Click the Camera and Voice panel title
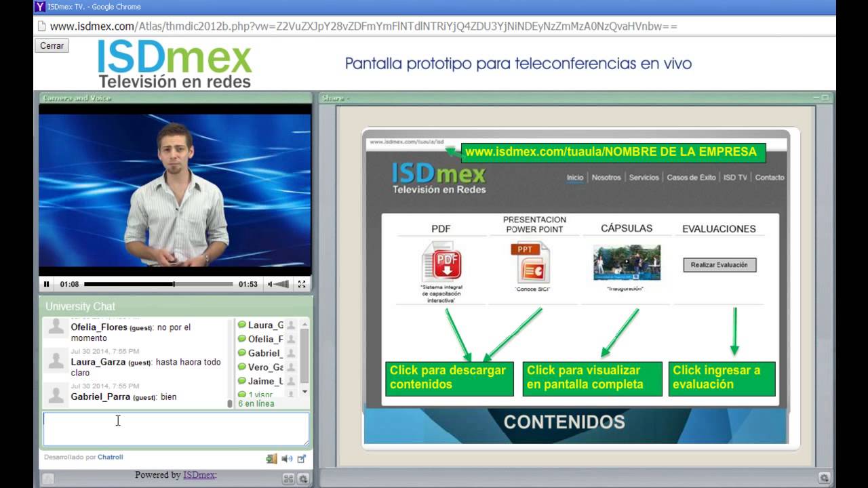Image resolution: width=868 pixels, height=488 pixels. click(77, 98)
